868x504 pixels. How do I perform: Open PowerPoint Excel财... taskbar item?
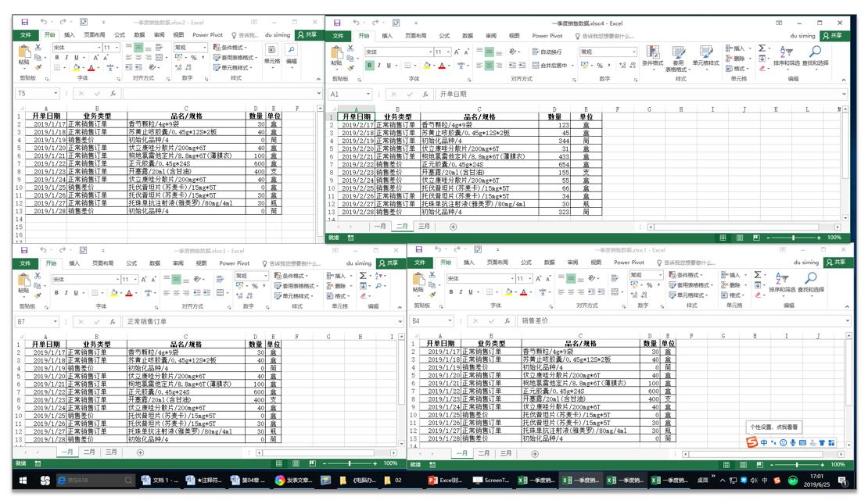pyautogui.click(x=447, y=481)
